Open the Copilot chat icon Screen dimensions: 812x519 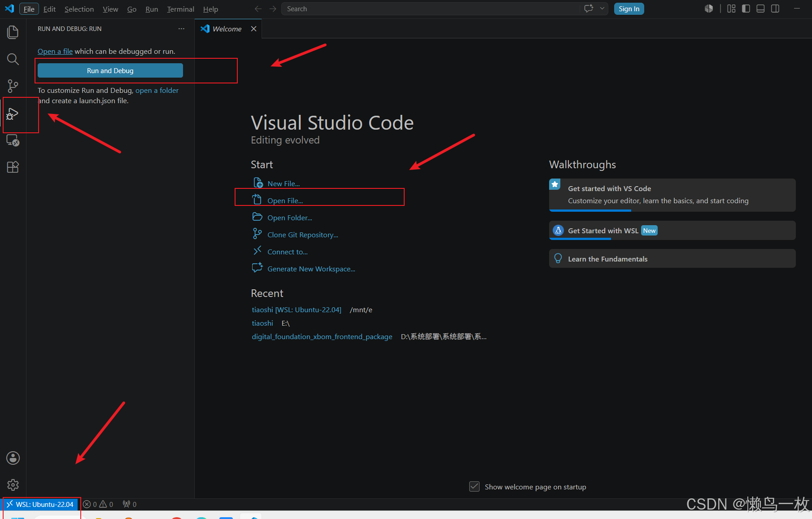coord(589,9)
